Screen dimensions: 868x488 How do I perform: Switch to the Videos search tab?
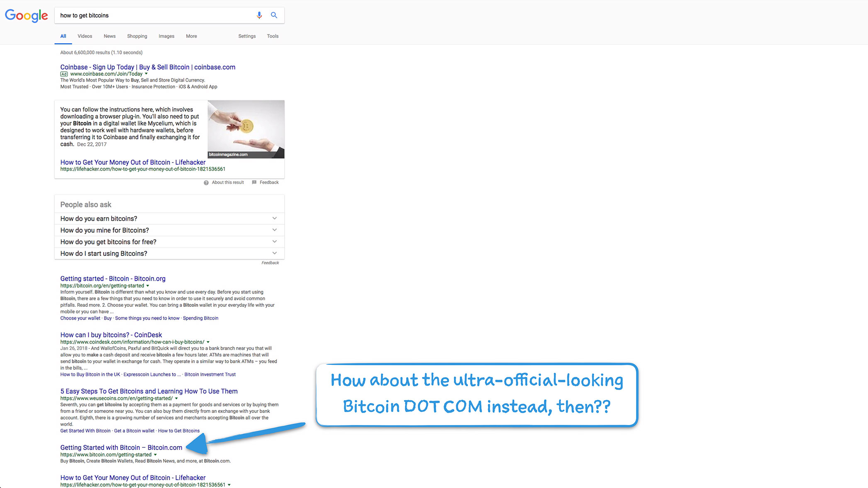click(85, 36)
